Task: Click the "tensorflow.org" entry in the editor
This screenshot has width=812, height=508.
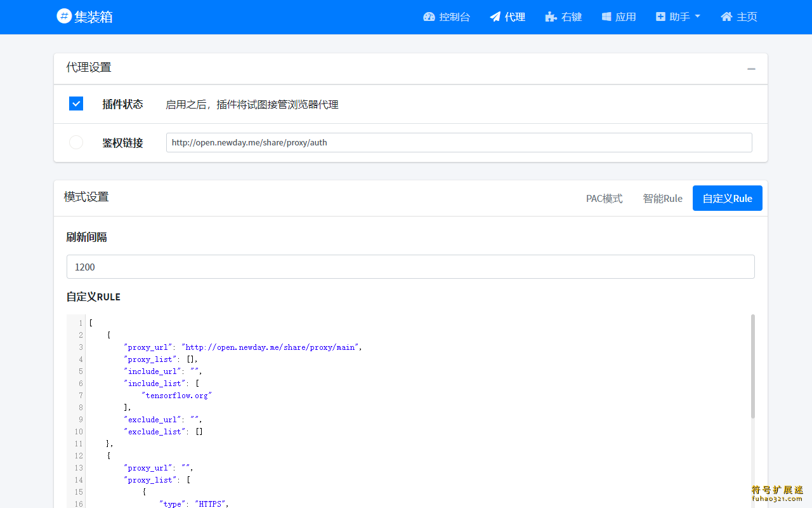Action: coord(176,395)
